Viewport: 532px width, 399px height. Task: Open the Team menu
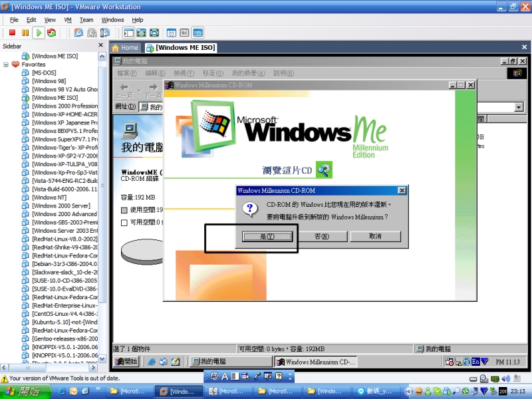click(x=86, y=20)
